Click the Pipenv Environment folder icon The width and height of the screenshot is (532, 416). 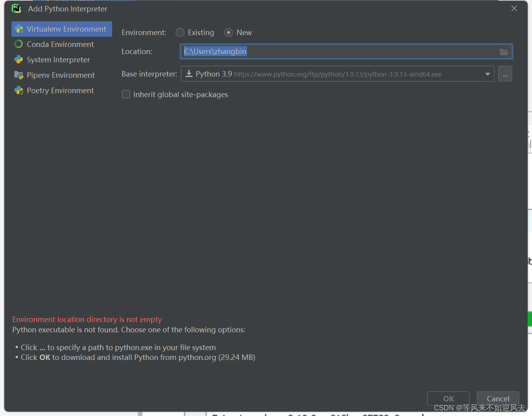click(x=19, y=75)
